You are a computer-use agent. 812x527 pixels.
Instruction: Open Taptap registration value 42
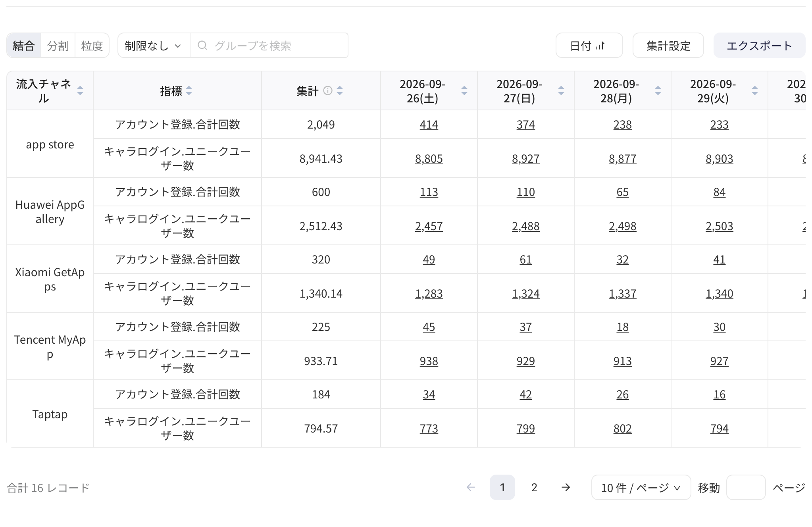(x=526, y=394)
